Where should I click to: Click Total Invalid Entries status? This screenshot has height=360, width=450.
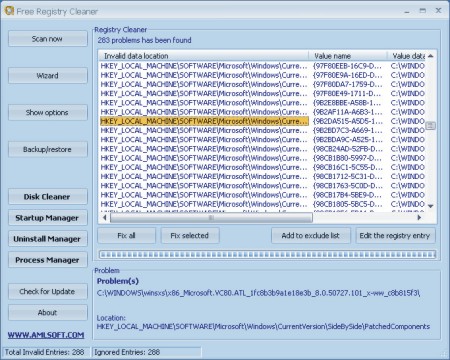click(x=45, y=352)
